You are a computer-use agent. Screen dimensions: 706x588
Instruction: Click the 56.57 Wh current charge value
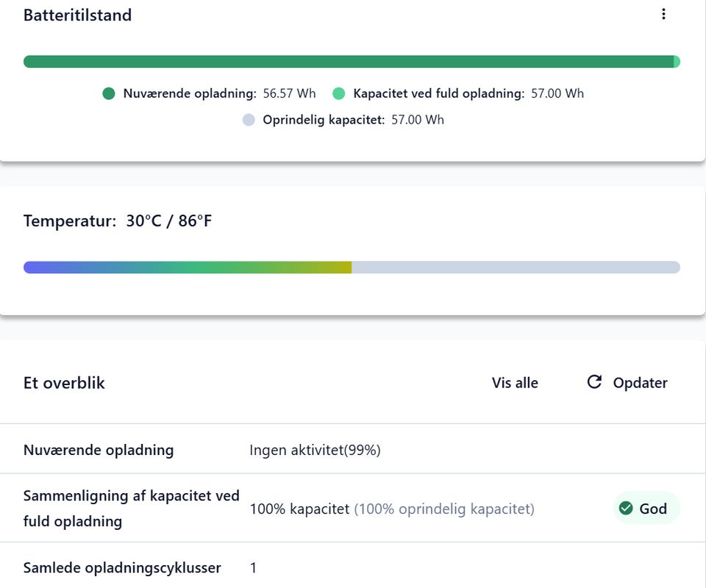point(289,93)
